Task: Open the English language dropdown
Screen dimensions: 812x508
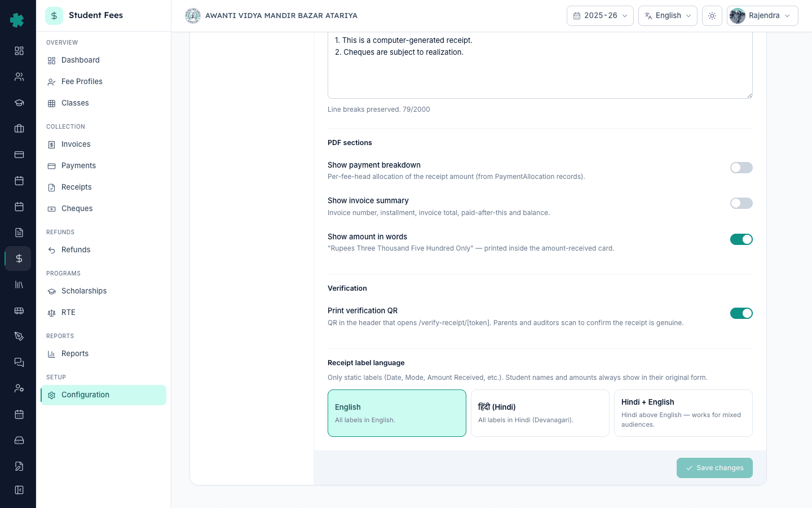Action: click(x=668, y=16)
